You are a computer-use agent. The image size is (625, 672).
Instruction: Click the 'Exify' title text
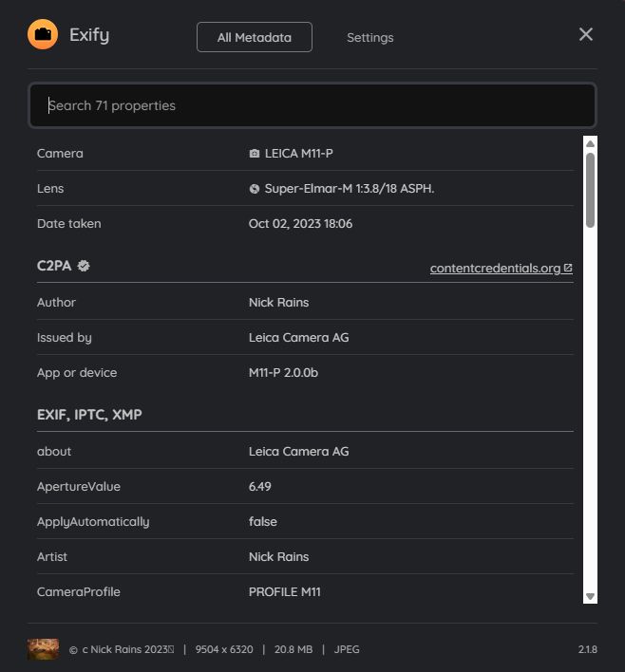89,35
